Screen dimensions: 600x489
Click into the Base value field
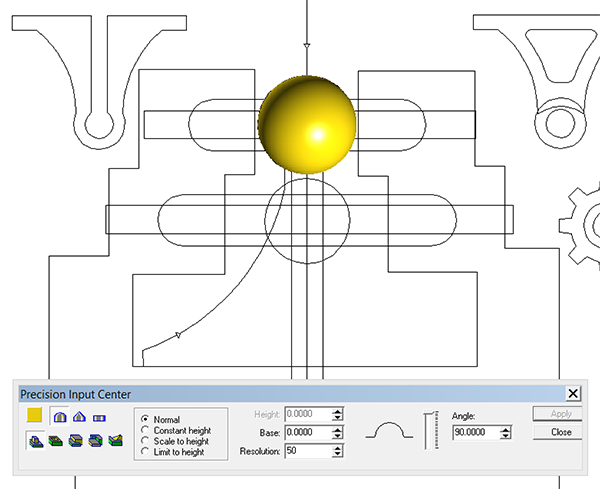[308, 432]
